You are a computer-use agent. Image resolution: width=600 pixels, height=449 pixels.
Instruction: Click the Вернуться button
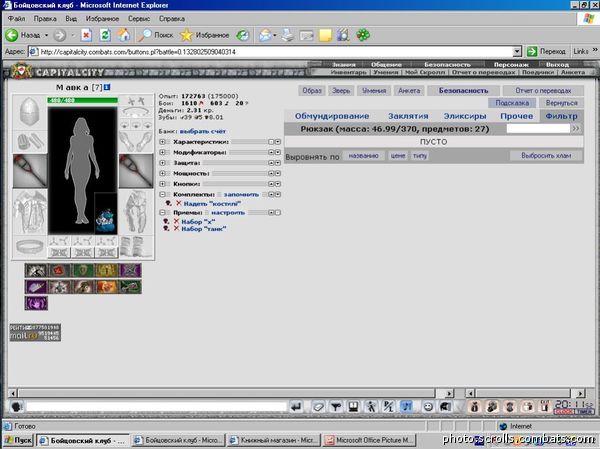pyautogui.click(x=561, y=103)
